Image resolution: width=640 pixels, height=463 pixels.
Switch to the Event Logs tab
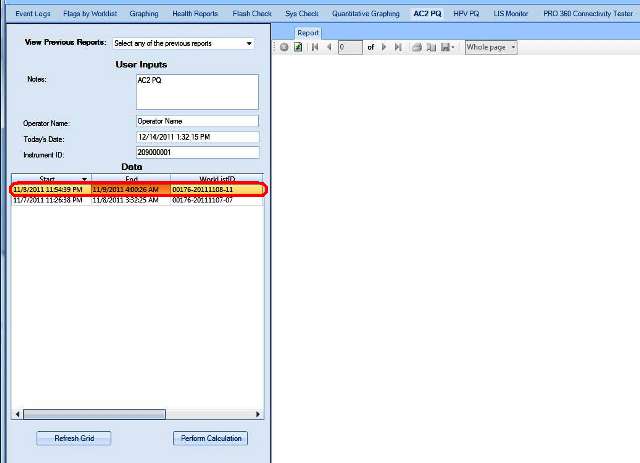coord(33,14)
